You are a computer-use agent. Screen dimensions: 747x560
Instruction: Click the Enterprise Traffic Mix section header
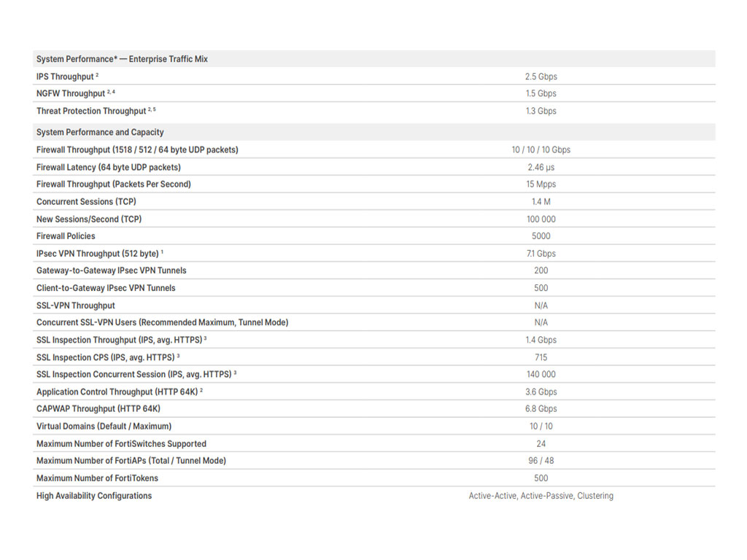[122, 59]
